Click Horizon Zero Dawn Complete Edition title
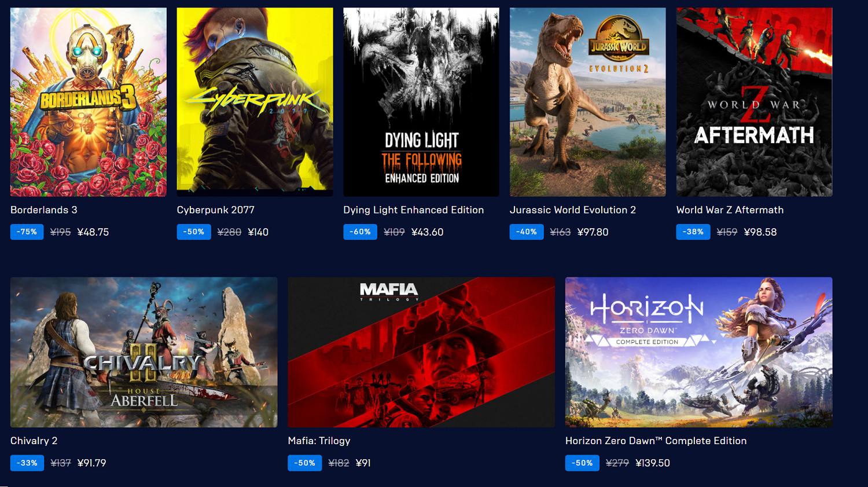 point(656,441)
